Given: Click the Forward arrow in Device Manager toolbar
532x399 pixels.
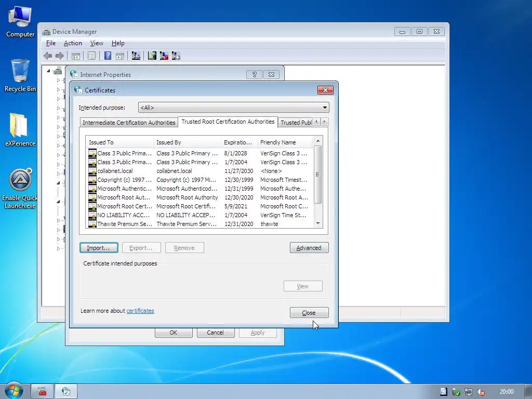Looking at the screenshot, I should [59, 56].
